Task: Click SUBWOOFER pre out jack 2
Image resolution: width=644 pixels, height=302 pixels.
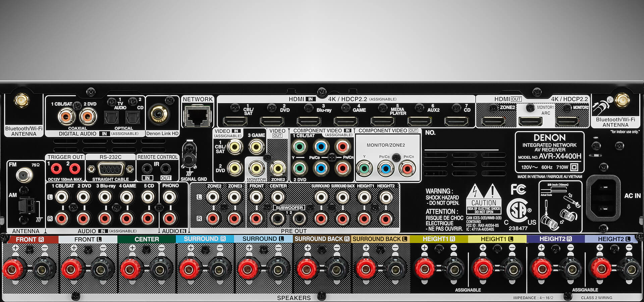Action: pos(299,219)
